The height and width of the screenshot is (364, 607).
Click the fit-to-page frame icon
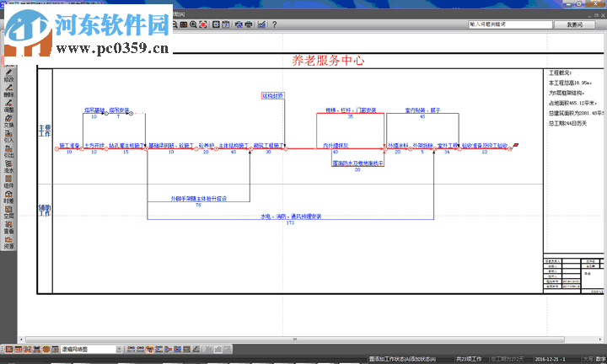point(216,24)
